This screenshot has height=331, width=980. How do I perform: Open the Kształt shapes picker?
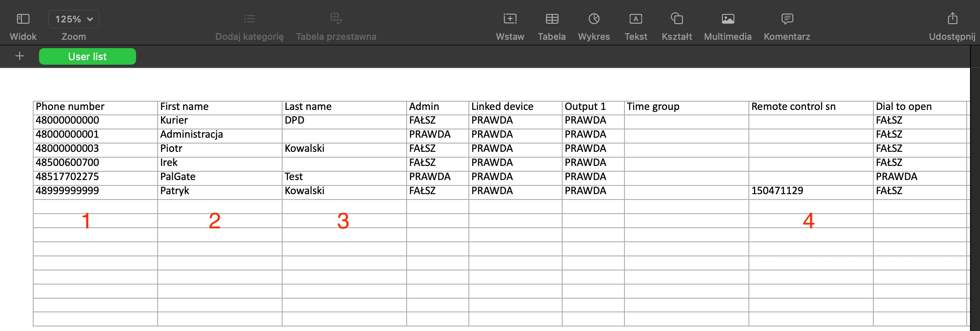(677, 19)
